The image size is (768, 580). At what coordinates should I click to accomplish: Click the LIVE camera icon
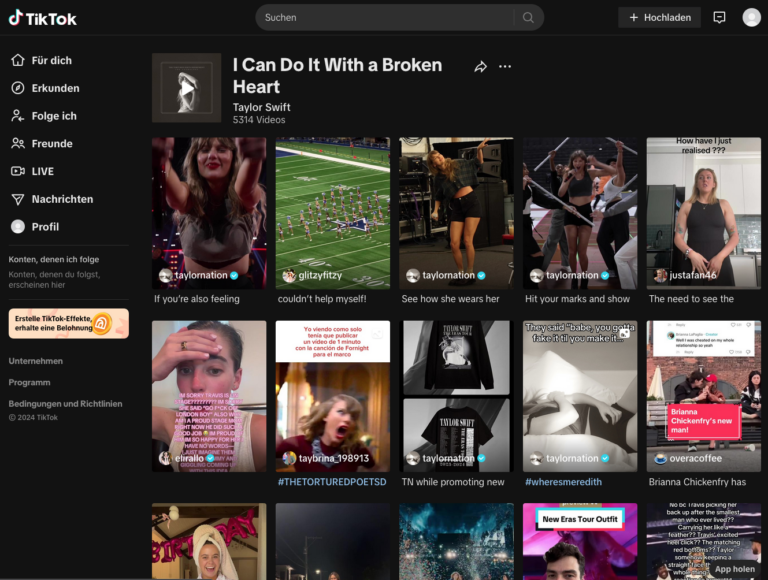click(18, 171)
